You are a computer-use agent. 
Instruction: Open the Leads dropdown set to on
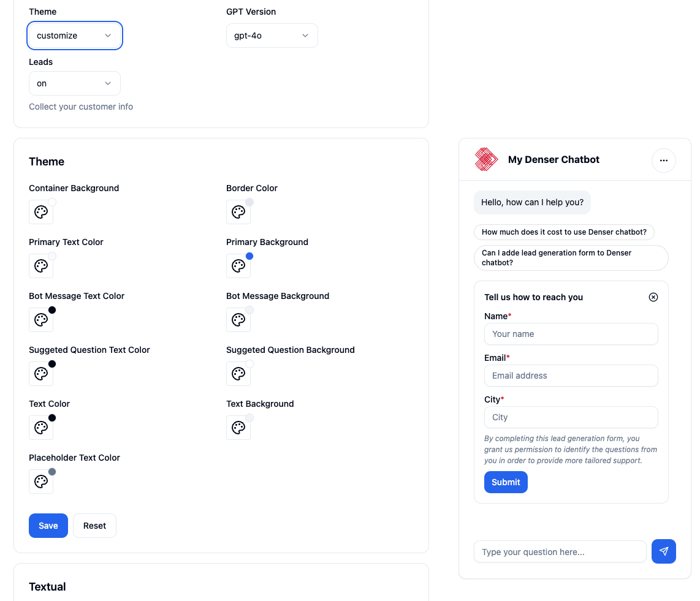pyautogui.click(x=75, y=83)
